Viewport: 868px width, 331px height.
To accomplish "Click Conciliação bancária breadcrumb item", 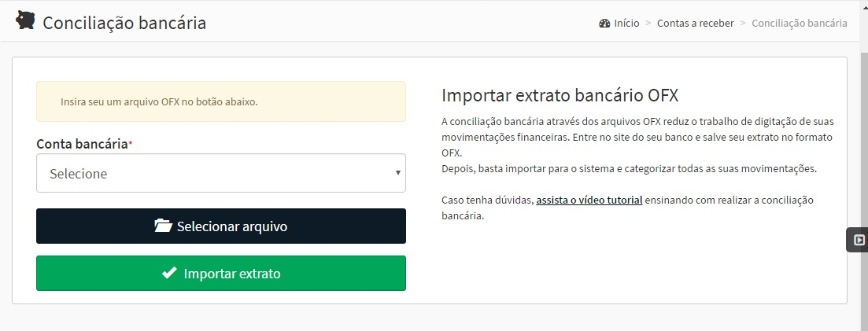I will coord(800,24).
